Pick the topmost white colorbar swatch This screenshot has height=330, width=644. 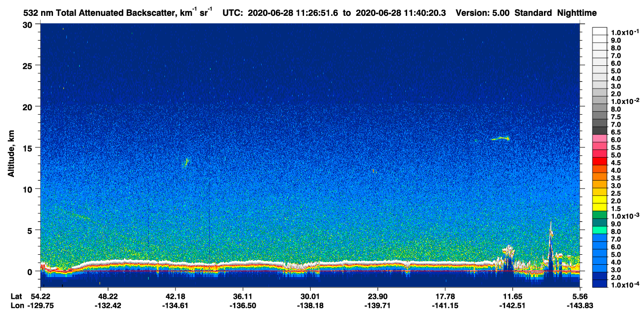600,31
